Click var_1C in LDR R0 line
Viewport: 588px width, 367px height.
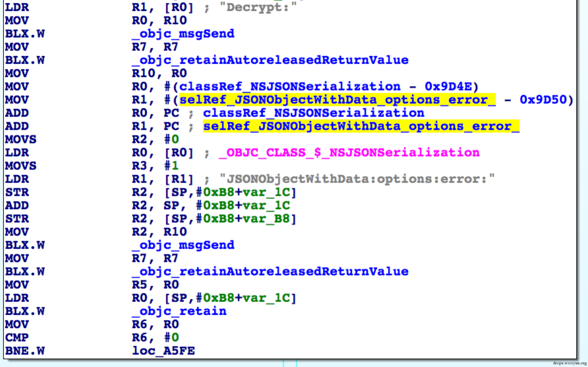click(266, 298)
